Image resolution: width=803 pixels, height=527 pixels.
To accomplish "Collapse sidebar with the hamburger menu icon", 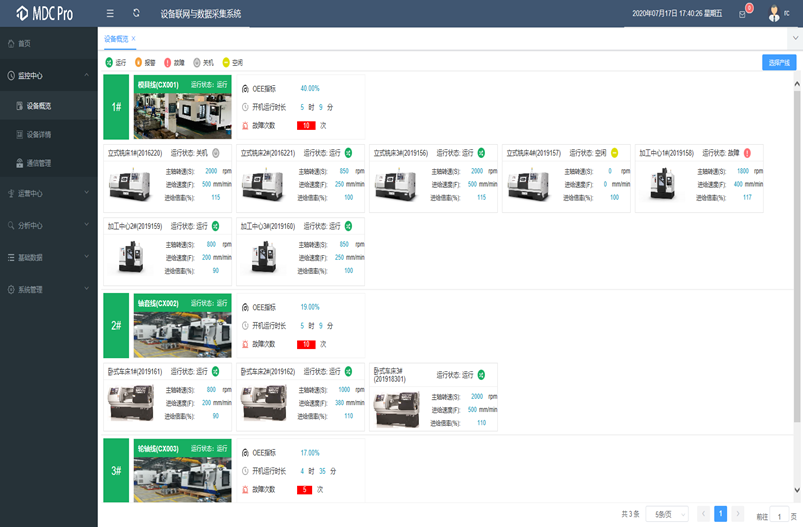I will (110, 14).
